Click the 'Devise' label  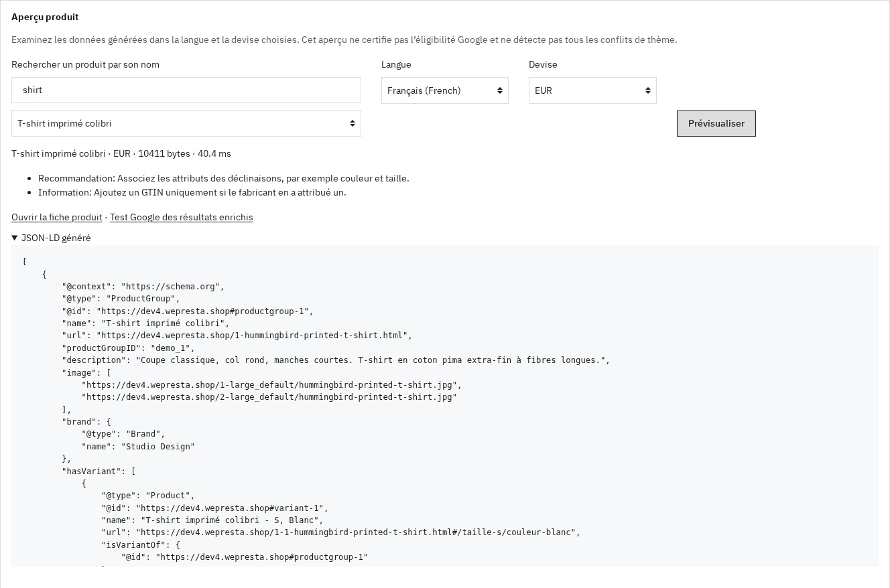tap(543, 64)
